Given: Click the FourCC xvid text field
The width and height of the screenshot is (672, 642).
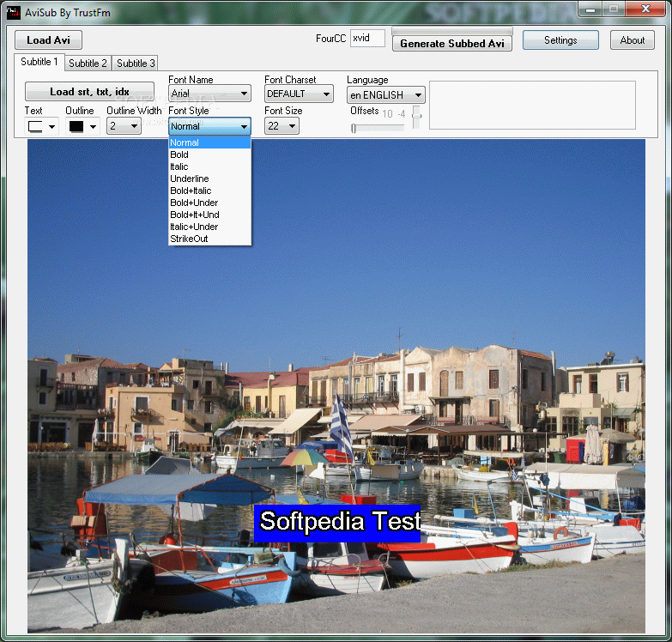Looking at the screenshot, I should [367, 38].
